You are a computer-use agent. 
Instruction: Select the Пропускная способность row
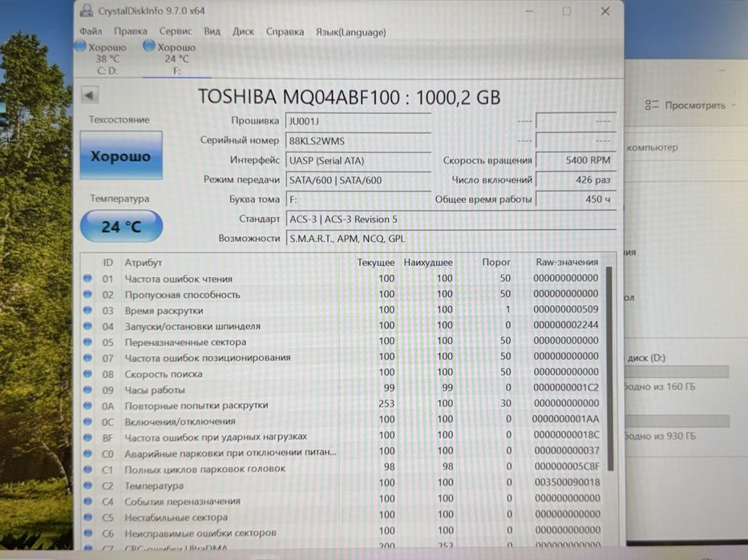point(342,294)
